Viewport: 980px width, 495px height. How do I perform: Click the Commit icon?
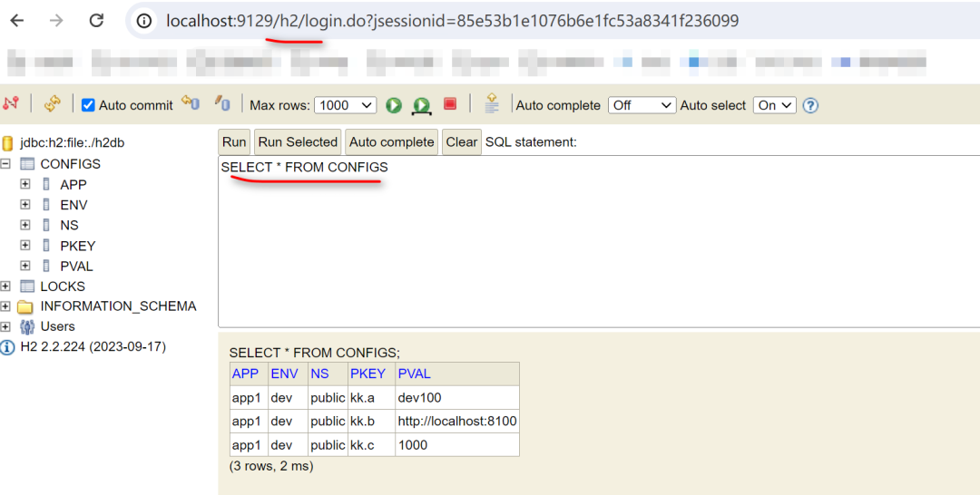point(222,103)
